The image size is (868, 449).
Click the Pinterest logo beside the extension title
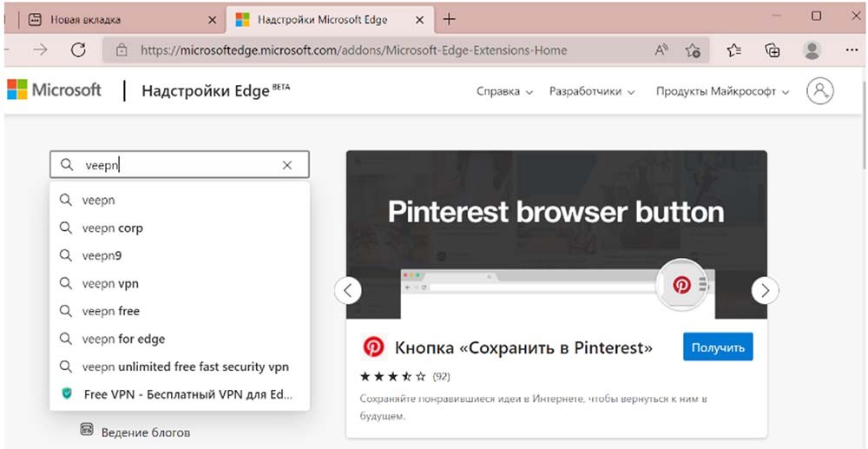(x=373, y=347)
